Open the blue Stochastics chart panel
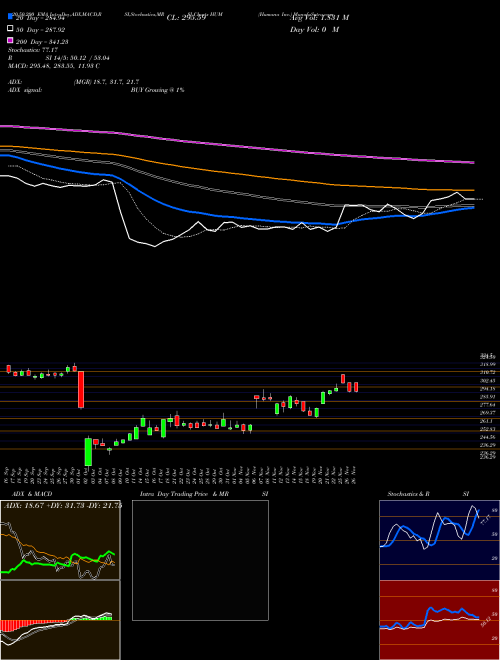The height and width of the screenshot is (660, 500). (x=439, y=540)
